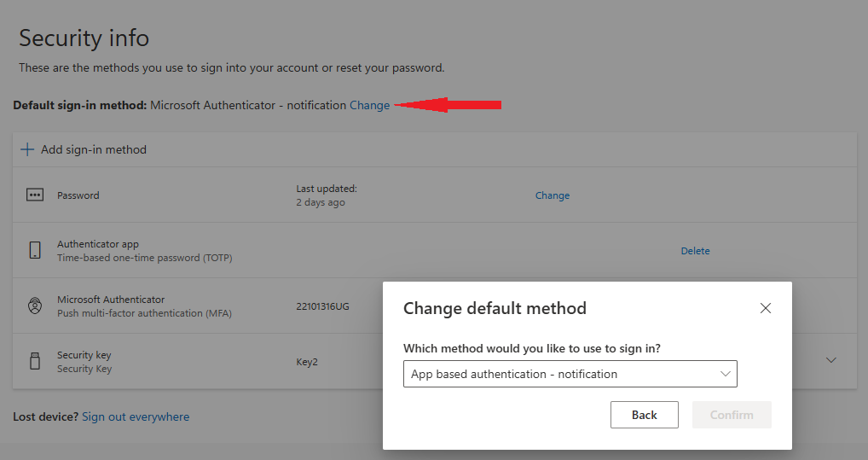Screen dimensions: 868x460
Task: Expand the Security key row chevron
Action: click(831, 361)
